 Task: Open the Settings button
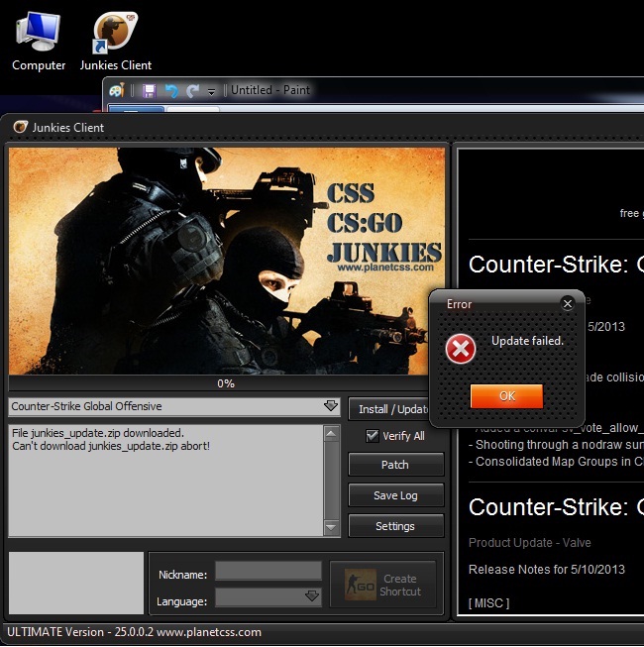(x=395, y=526)
